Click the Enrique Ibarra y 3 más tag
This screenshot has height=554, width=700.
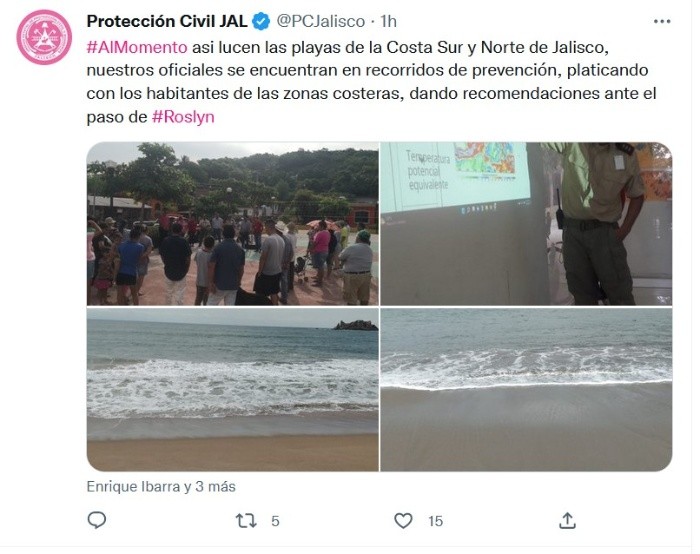pyautogui.click(x=161, y=487)
